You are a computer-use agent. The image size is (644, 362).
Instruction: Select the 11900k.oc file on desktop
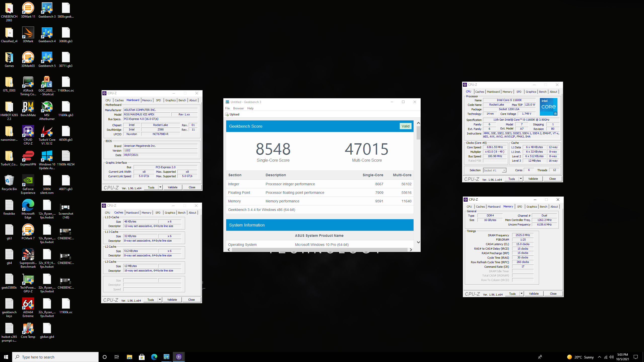coord(66,306)
